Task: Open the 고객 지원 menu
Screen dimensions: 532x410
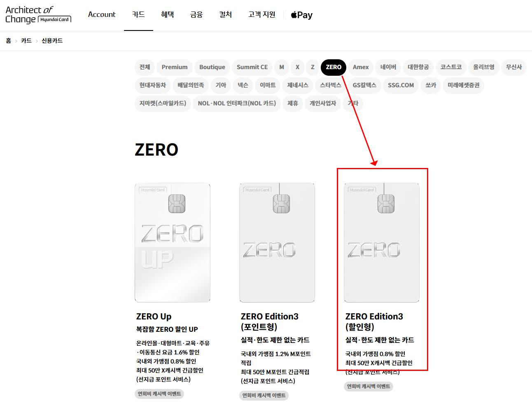Action: pyautogui.click(x=262, y=14)
